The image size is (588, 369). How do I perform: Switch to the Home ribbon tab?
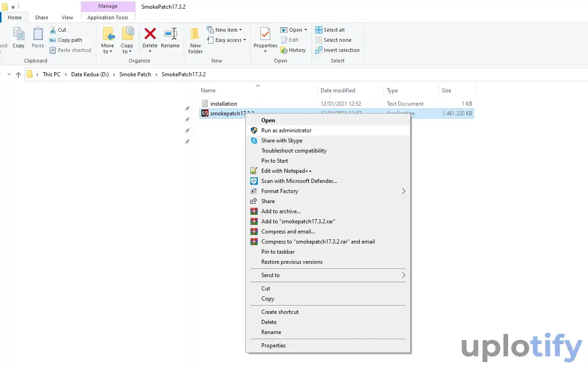coord(15,17)
